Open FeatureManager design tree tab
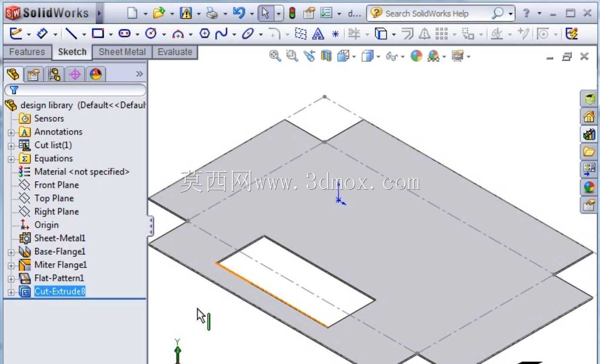The image size is (600, 364). (x=13, y=74)
